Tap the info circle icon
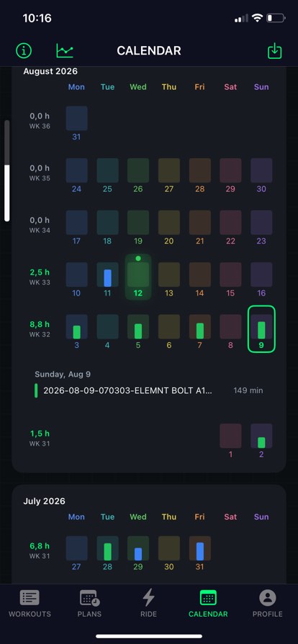 tap(24, 50)
